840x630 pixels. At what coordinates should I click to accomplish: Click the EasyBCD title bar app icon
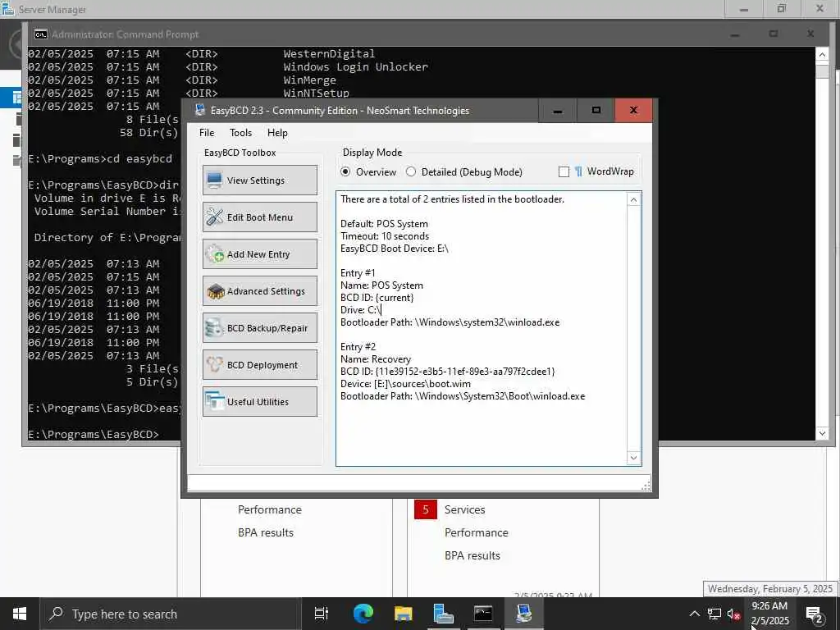click(200, 111)
